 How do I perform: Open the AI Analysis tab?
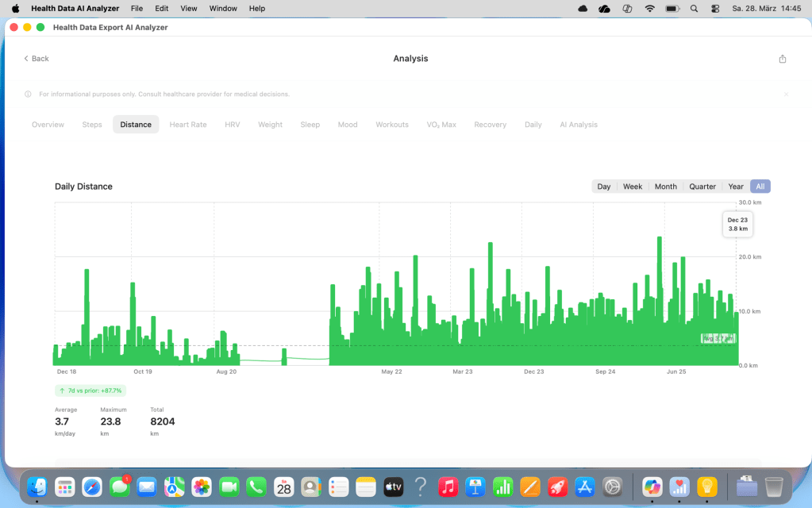click(579, 125)
